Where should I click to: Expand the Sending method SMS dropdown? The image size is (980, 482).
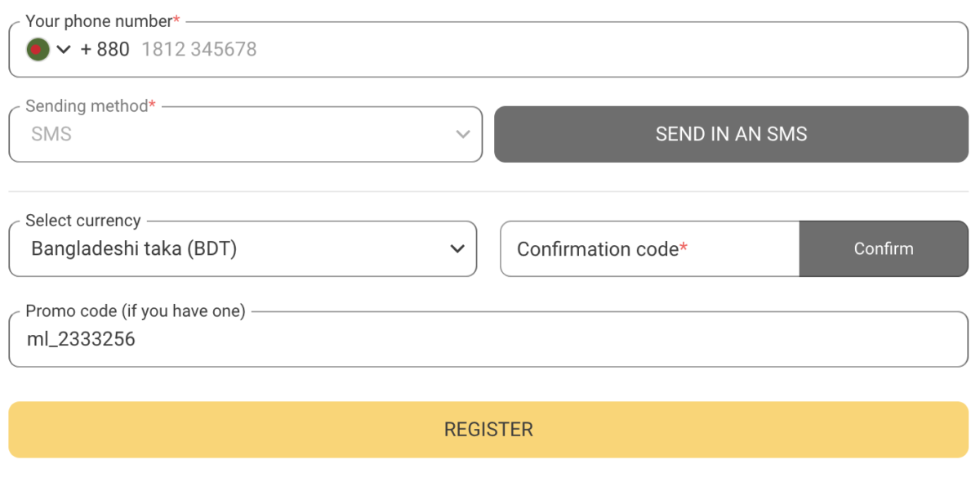click(x=245, y=134)
